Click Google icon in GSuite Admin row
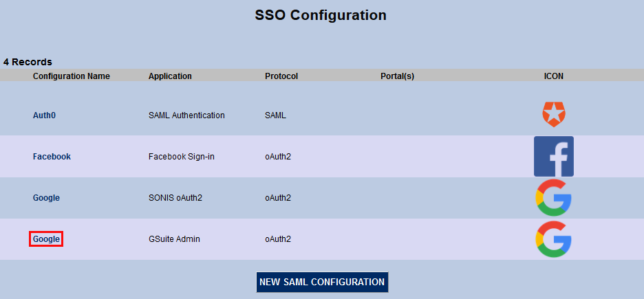This screenshot has height=299, width=644. coord(554,239)
